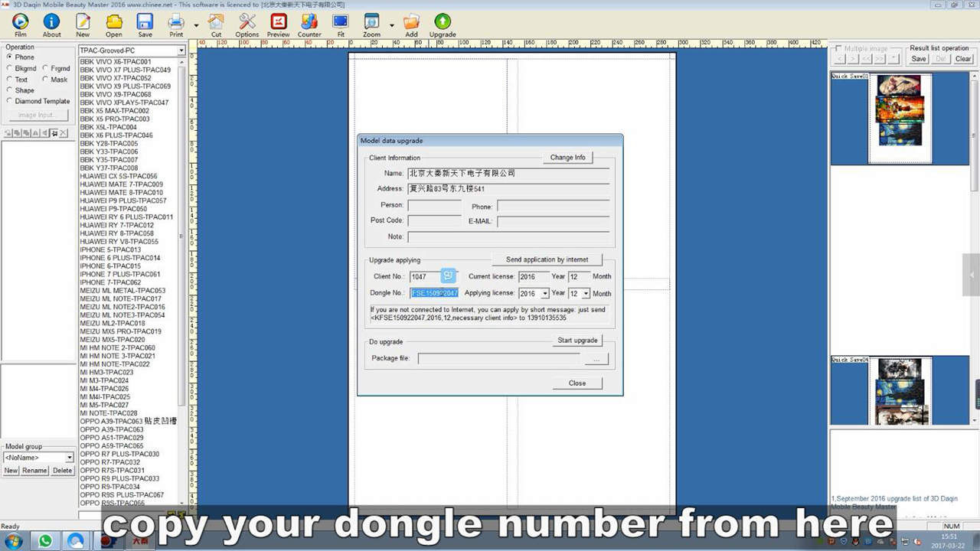980x551 pixels.
Task: Open the Applying license year dropdown
Action: (x=544, y=293)
